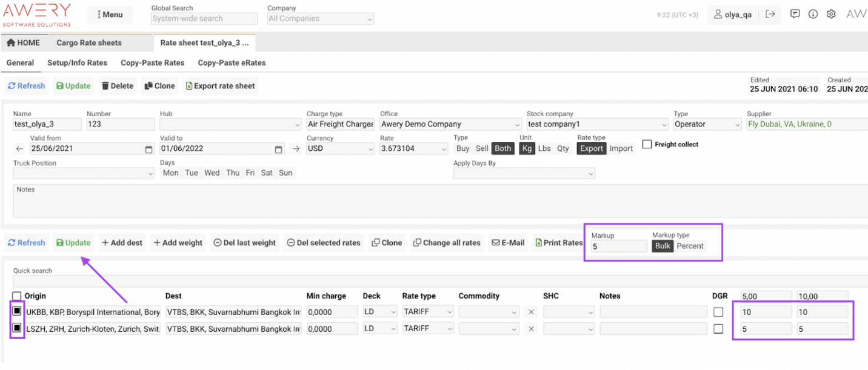The image size is (868, 370).
Task: Click the left arrow before Valid from
Action: click(19, 149)
